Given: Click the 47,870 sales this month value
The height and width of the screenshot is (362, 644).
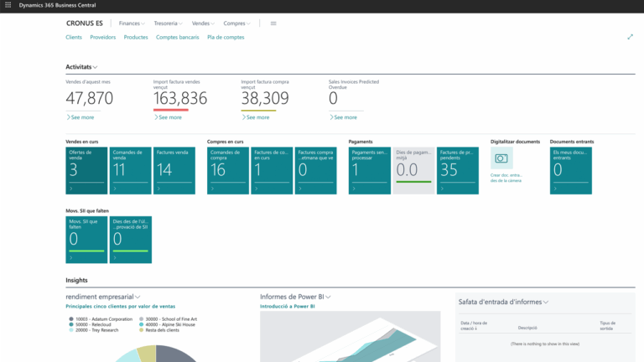Looking at the screenshot, I should point(90,99).
